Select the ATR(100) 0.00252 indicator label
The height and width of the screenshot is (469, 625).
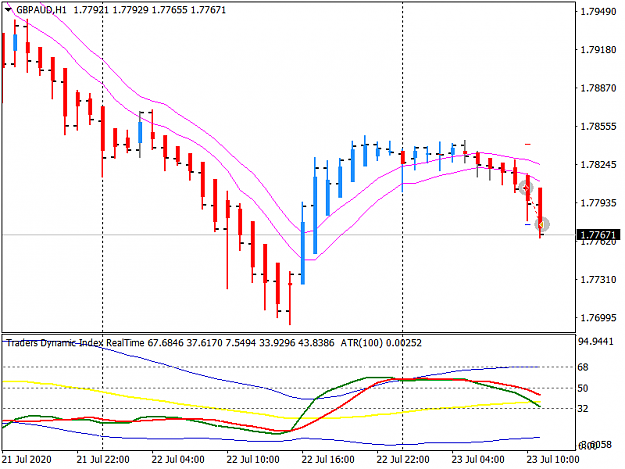pyautogui.click(x=381, y=343)
